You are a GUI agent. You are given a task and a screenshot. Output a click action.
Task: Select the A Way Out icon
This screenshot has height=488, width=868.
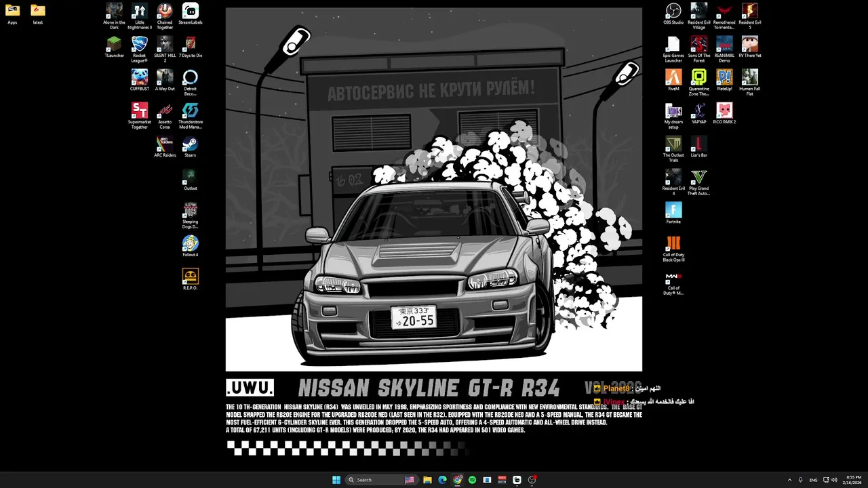[x=165, y=81]
